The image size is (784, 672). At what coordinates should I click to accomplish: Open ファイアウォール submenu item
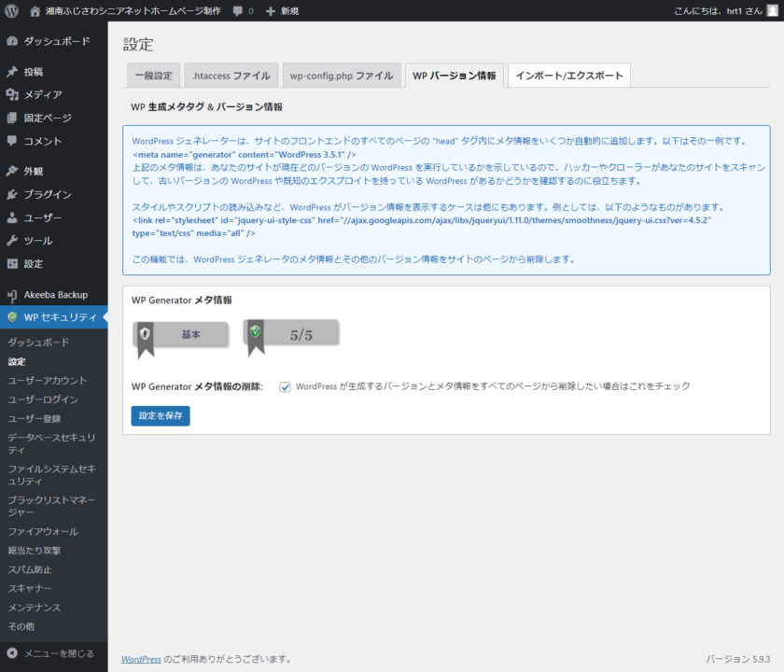pyautogui.click(x=43, y=531)
